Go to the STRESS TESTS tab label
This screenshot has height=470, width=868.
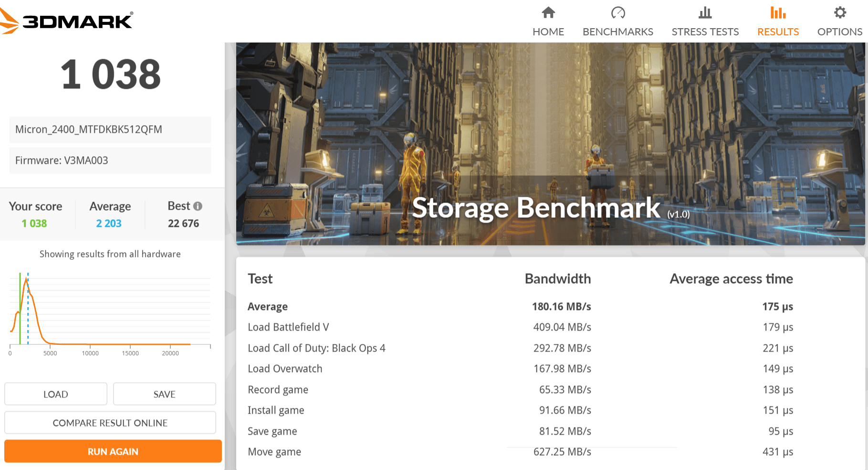[x=705, y=32]
